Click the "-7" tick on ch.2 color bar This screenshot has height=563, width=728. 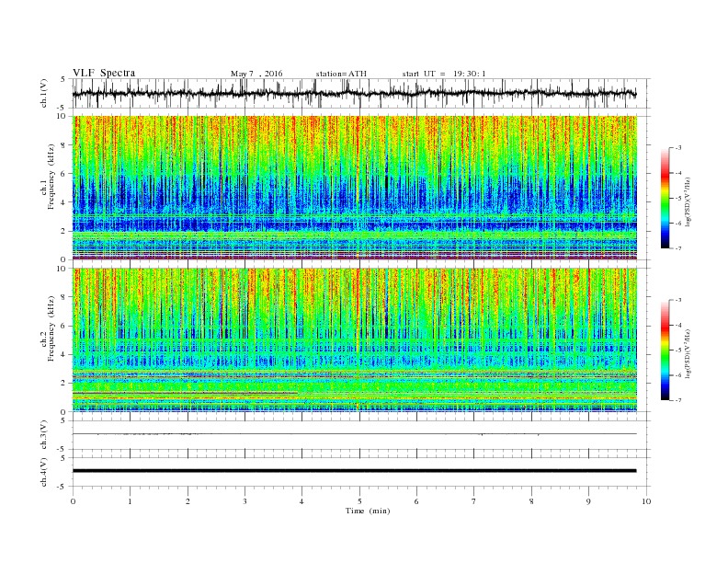pos(678,400)
